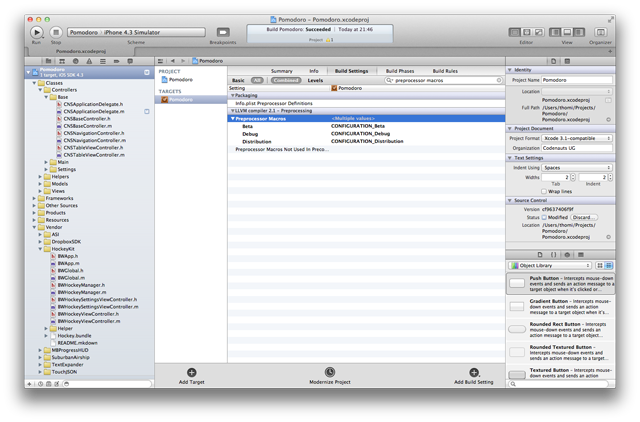Open the Search navigator icon
Screen dimensions: 640x422
[x=76, y=61]
